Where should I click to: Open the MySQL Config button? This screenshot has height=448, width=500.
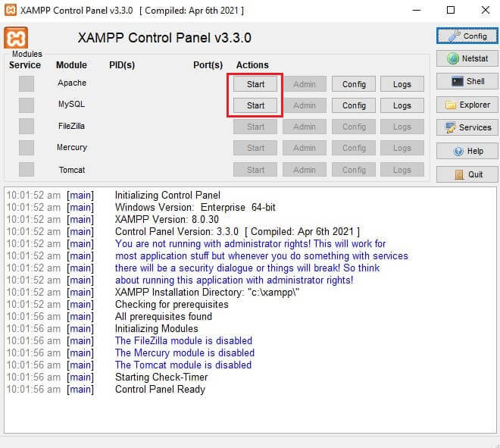tap(354, 105)
